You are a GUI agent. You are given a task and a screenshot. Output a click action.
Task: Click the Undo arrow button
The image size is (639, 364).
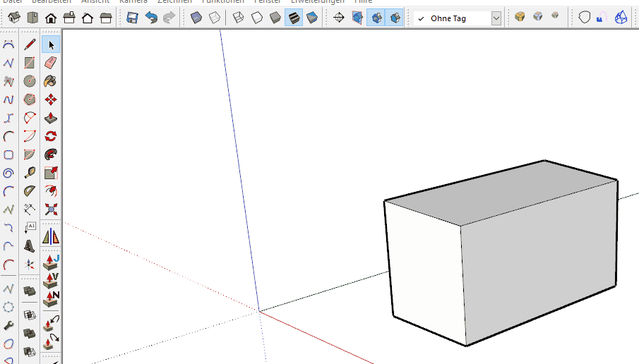(x=150, y=18)
